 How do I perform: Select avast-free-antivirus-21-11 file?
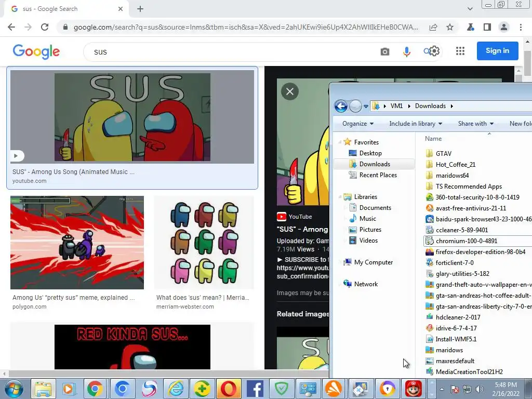(x=471, y=208)
